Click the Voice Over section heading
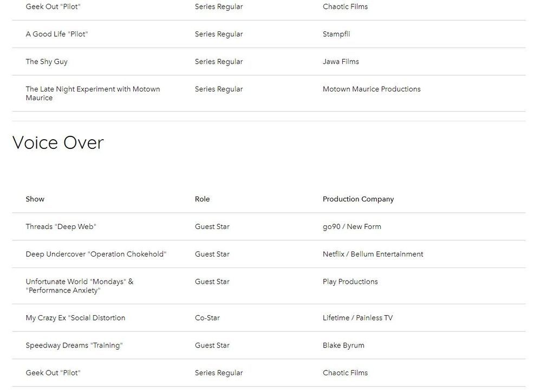Image resolution: width=541 pixels, height=392 pixels. point(58,143)
